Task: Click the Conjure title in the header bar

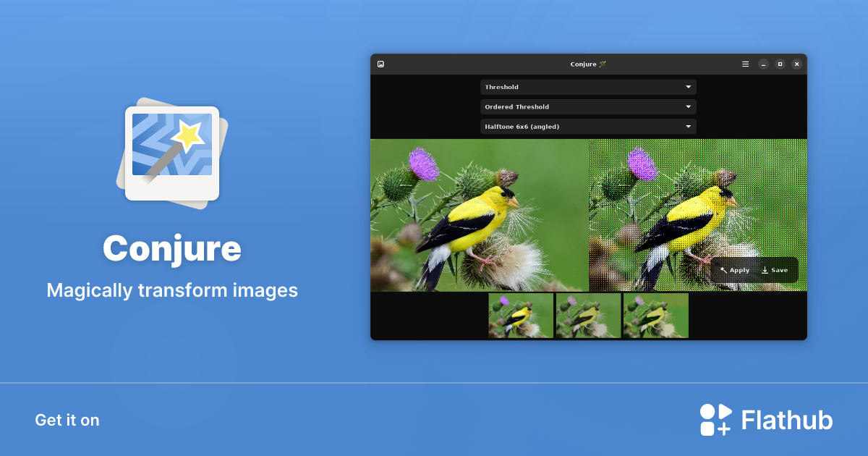Action: (x=588, y=64)
